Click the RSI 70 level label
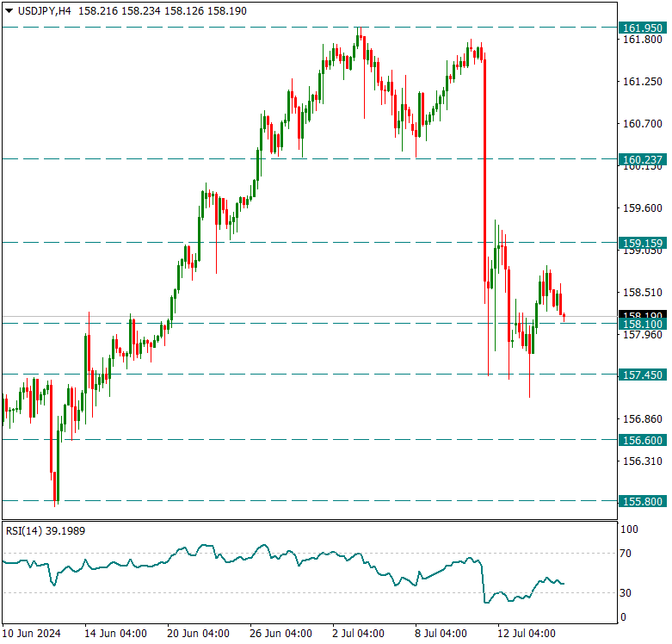The height and width of the screenshot is (644, 672). point(626,554)
